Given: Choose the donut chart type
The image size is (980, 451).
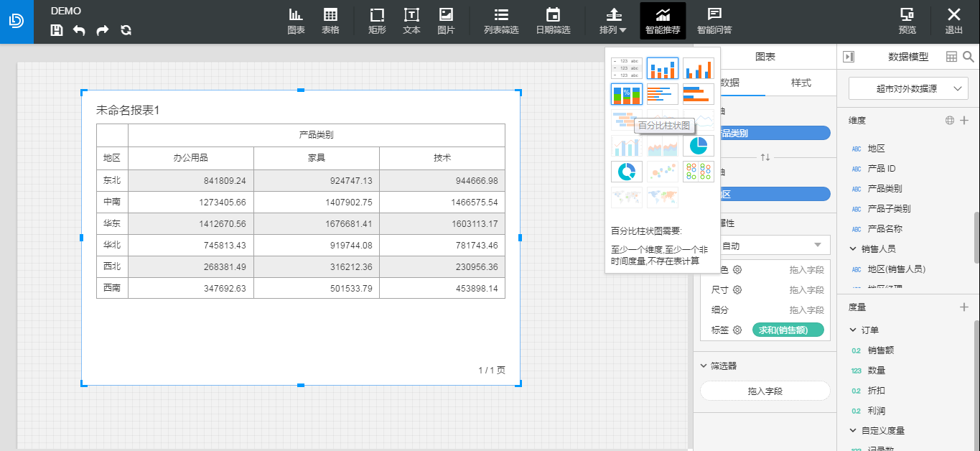Looking at the screenshot, I should click(627, 172).
